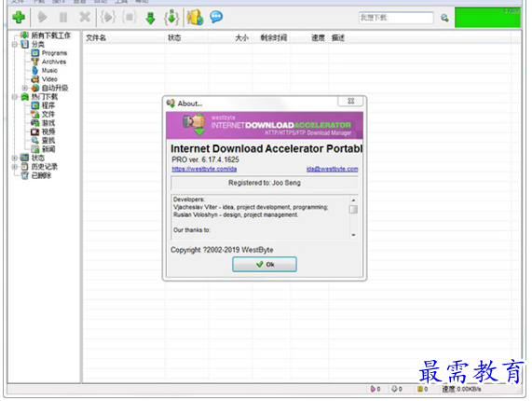532x401 pixels.
Task: Select the Music category
Action: 49,70
